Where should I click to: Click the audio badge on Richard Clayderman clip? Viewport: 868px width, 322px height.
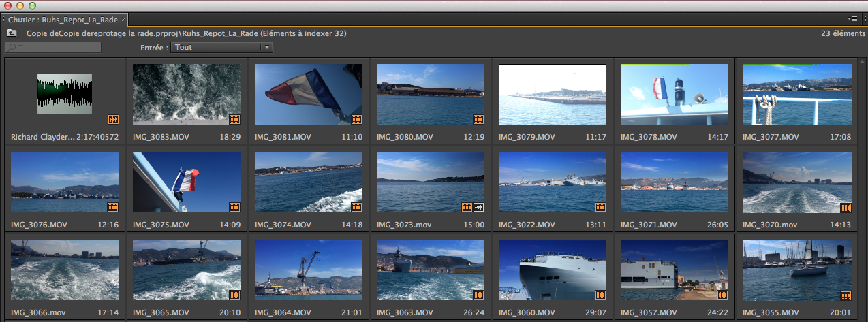coord(113,120)
